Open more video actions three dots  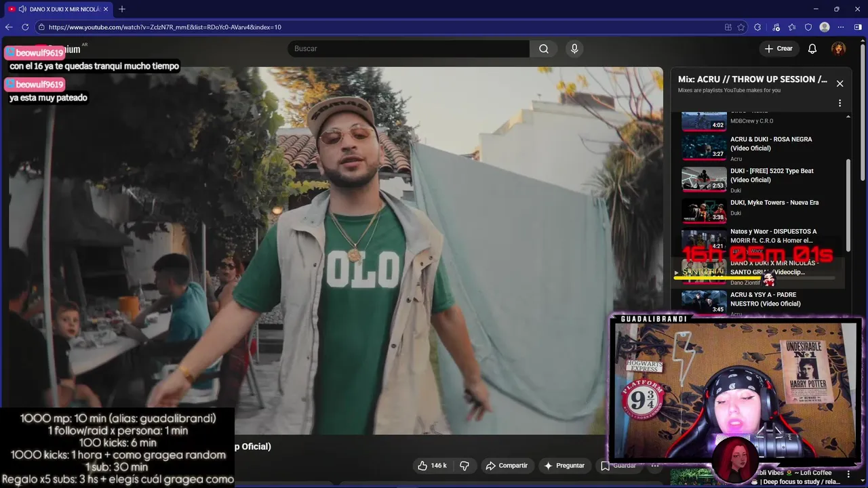point(655,466)
